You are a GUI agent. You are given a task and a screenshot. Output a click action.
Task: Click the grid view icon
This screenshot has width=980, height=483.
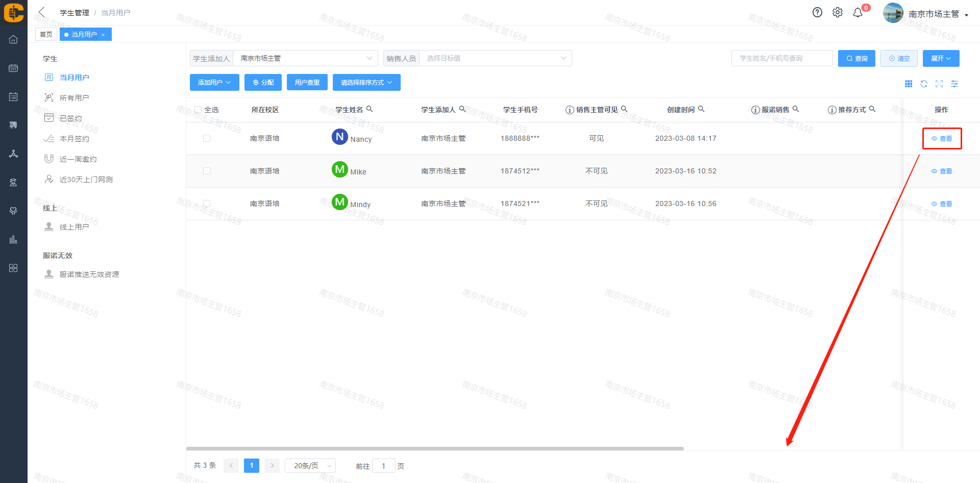(x=909, y=84)
